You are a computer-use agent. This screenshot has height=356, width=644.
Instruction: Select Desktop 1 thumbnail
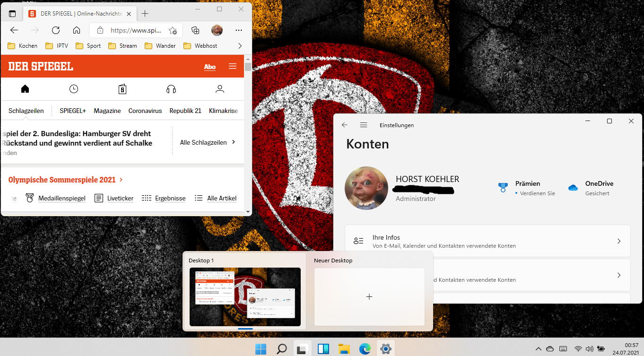pos(245,297)
